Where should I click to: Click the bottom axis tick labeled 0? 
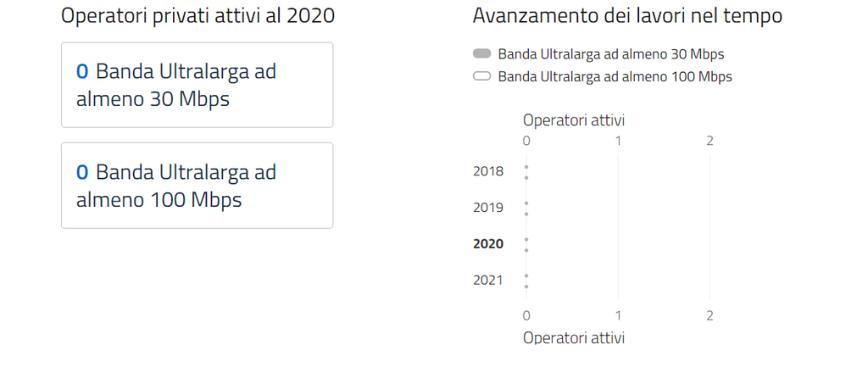pyautogui.click(x=526, y=315)
